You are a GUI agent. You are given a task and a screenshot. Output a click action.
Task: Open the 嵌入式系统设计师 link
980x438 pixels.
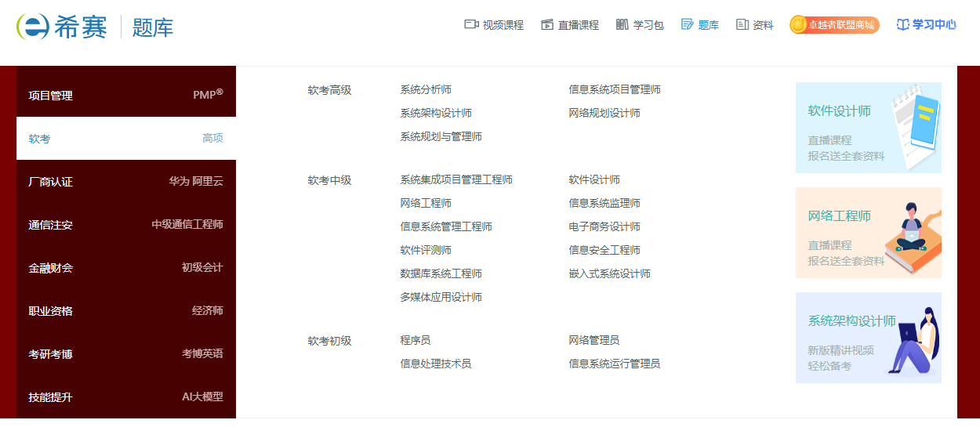pyautogui.click(x=609, y=274)
